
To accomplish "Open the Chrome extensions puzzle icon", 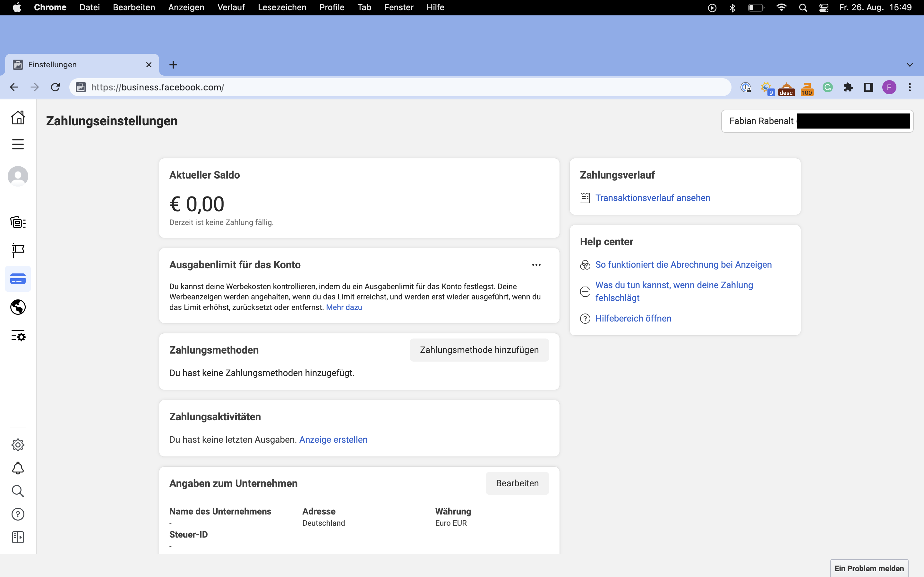I will [x=848, y=88].
